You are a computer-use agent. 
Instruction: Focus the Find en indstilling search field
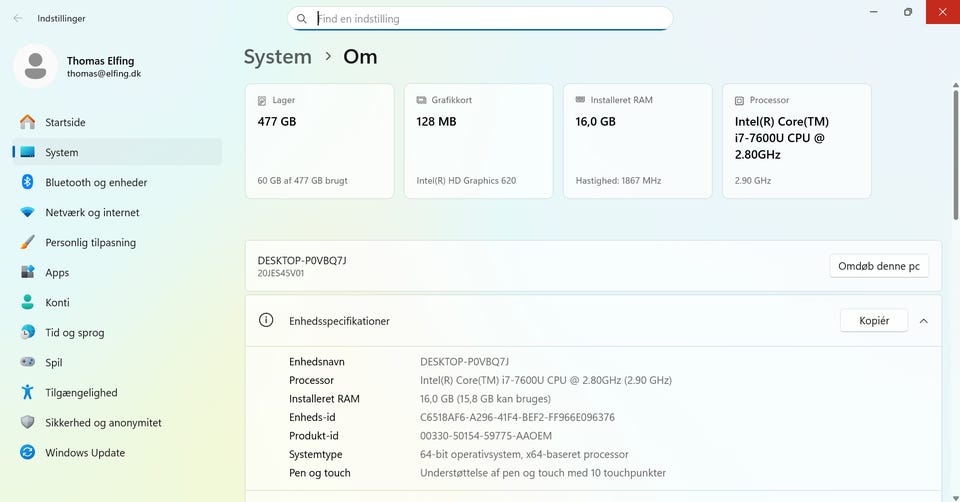(490, 19)
